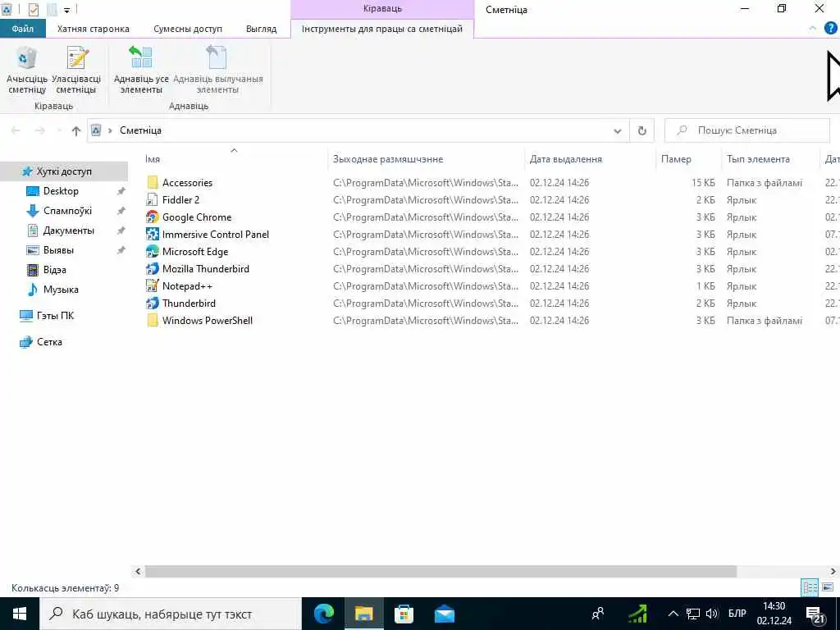This screenshot has width=840, height=630.
Task: Open the Файл menu tab
Action: click(22, 29)
